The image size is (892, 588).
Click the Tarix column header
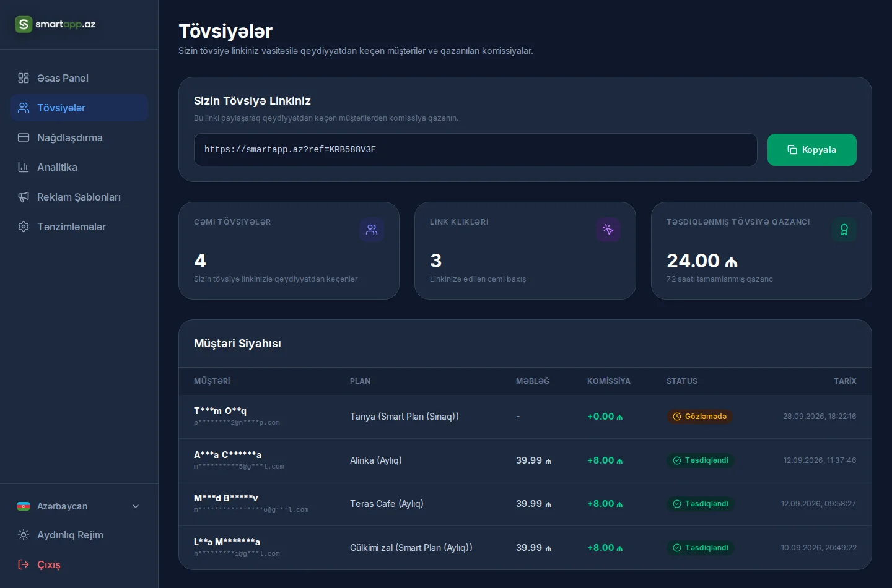[845, 381]
